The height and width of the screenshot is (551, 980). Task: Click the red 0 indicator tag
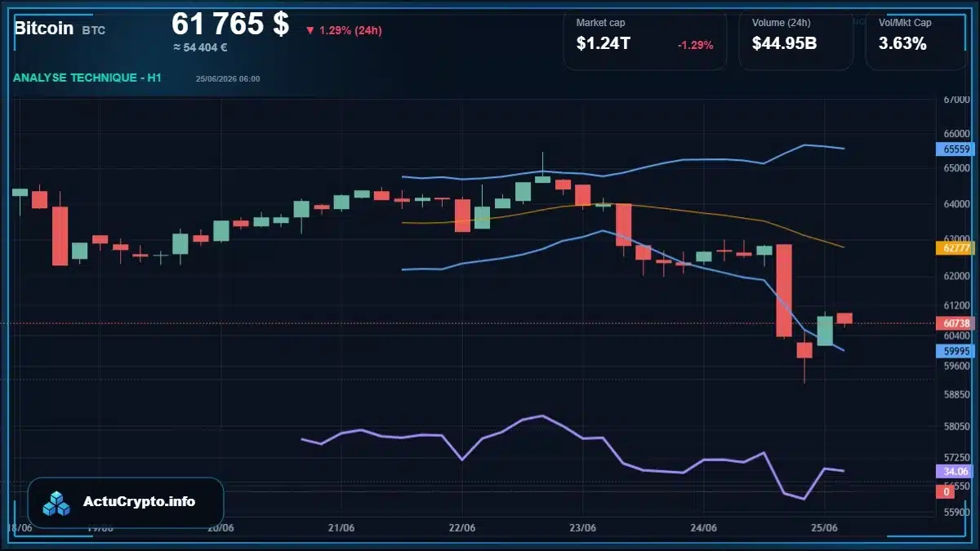click(x=946, y=491)
